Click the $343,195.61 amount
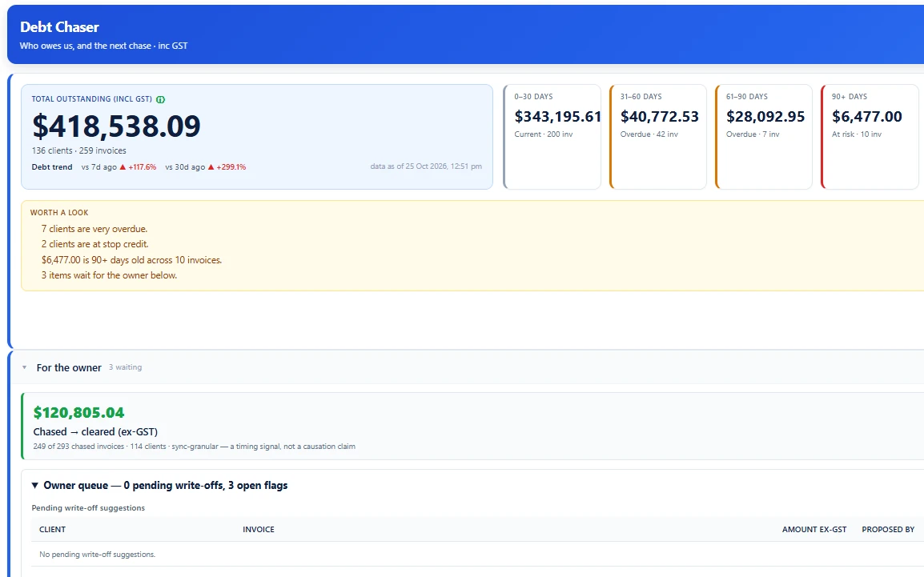 [x=557, y=117]
